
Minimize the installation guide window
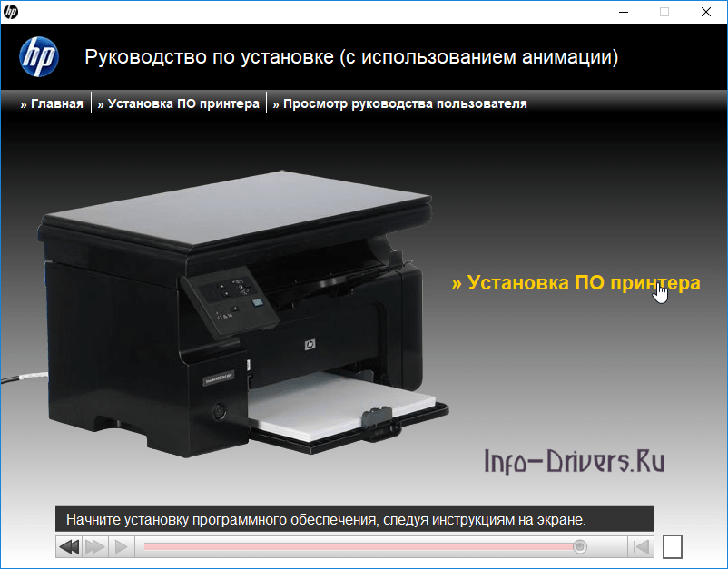tap(623, 12)
